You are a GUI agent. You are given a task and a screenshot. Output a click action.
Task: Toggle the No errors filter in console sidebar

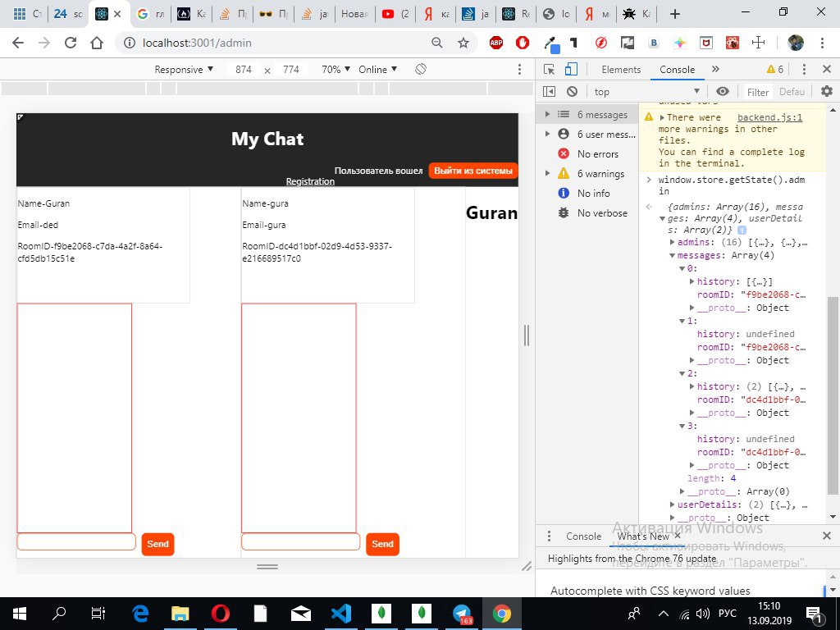597,154
